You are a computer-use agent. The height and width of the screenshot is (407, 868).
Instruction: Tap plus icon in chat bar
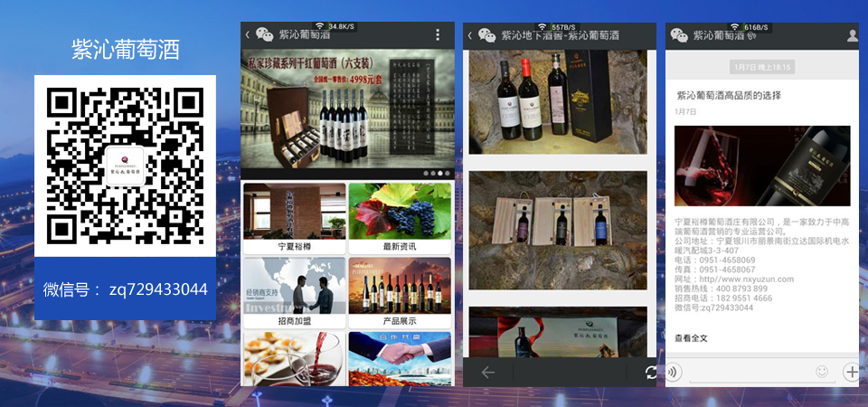point(852,372)
